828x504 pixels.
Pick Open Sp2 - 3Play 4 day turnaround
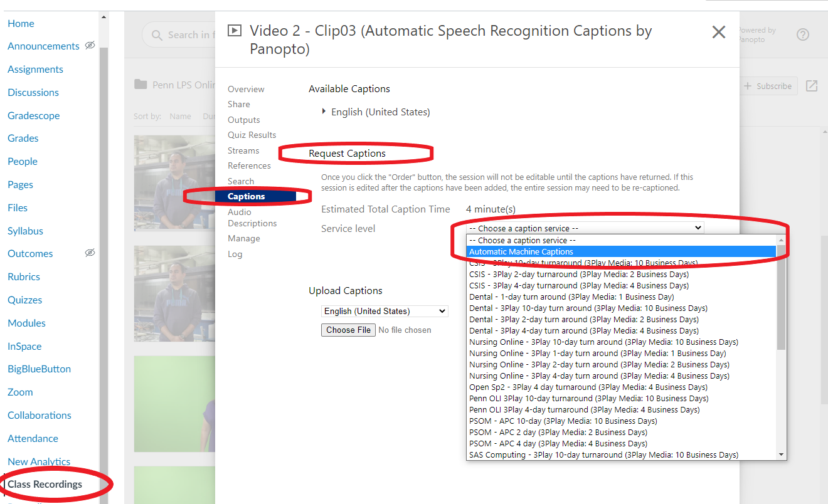[622, 387]
